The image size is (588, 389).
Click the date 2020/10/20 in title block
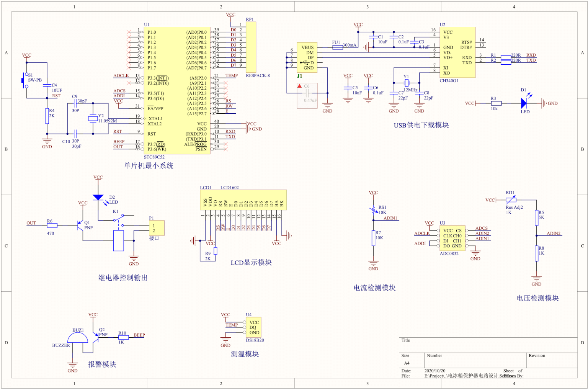[435, 371]
